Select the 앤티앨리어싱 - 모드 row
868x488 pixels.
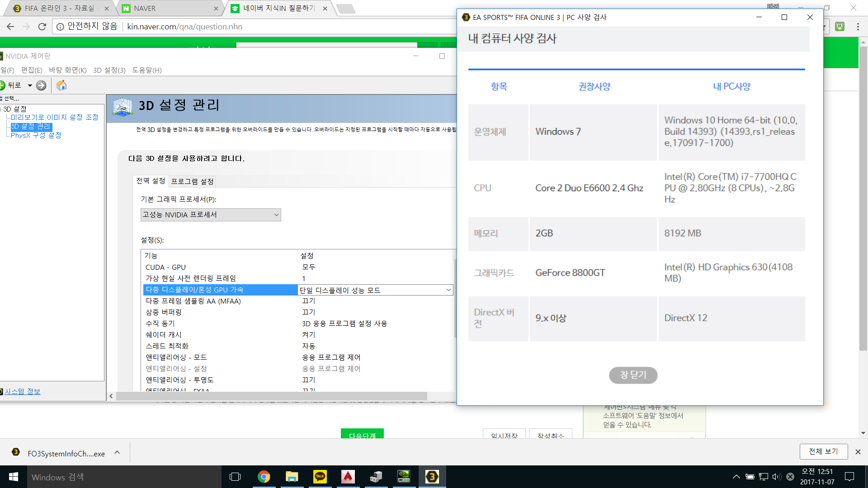click(298, 357)
